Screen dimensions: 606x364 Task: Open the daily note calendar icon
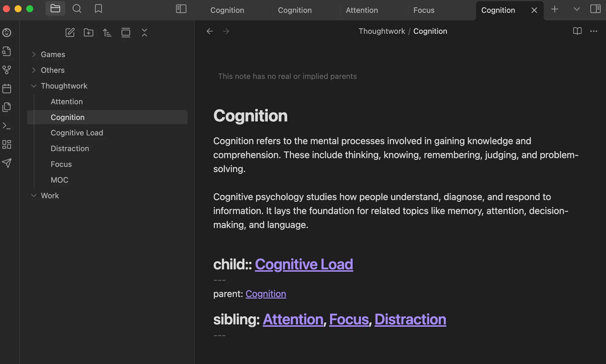pyautogui.click(x=7, y=89)
